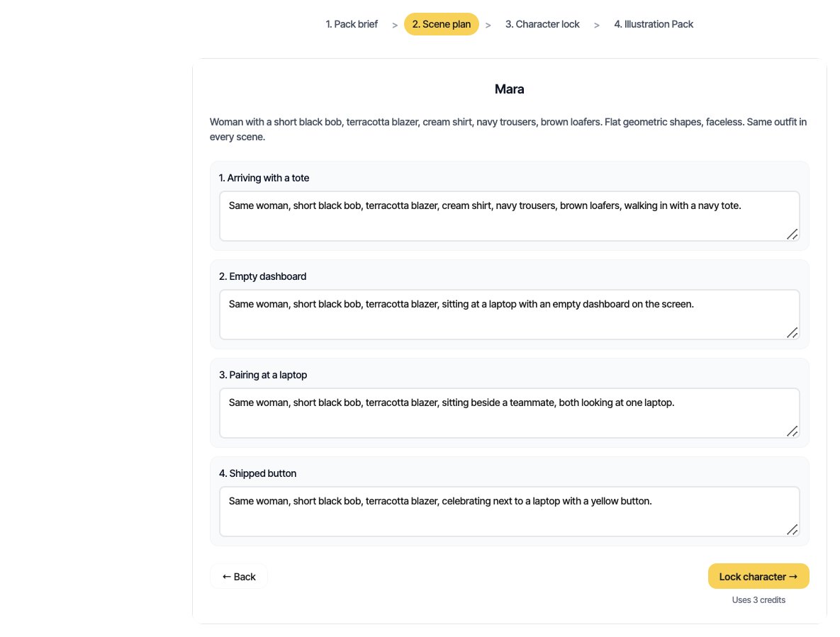840x637 pixels.
Task: Click the "3. Pairing at a laptop" label
Action: (x=263, y=375)
